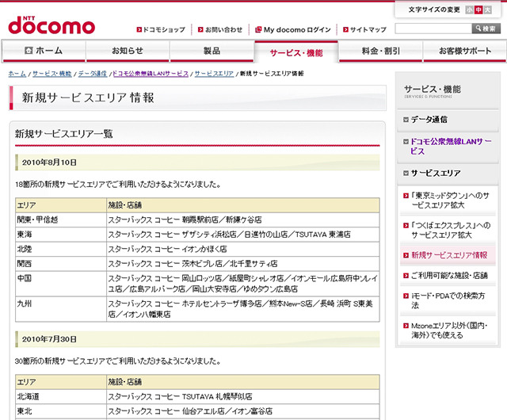This screenshot has height=420, width=507.
Task: Click arrow icon beside sidebar 新規サービスエリア情報
Action: click(406, 256)
